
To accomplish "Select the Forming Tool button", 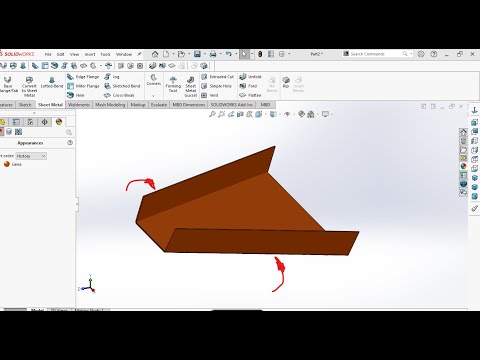I will (x=173, y=84).
